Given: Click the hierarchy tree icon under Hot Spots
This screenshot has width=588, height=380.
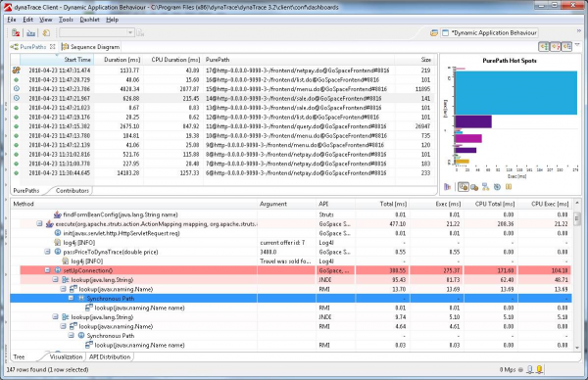Looking at the screenshot, I should pyautogui.click(x=486, y=187).
